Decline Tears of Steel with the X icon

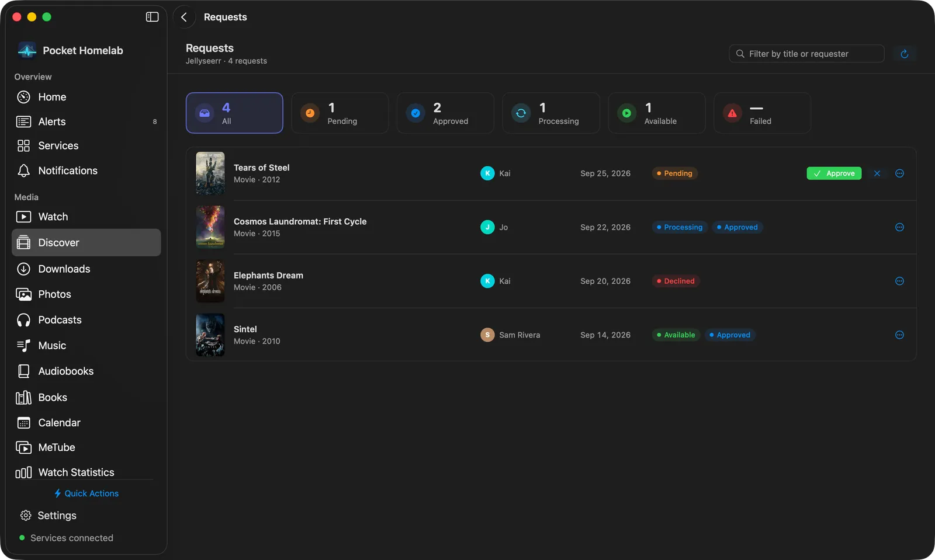(877, 173)
